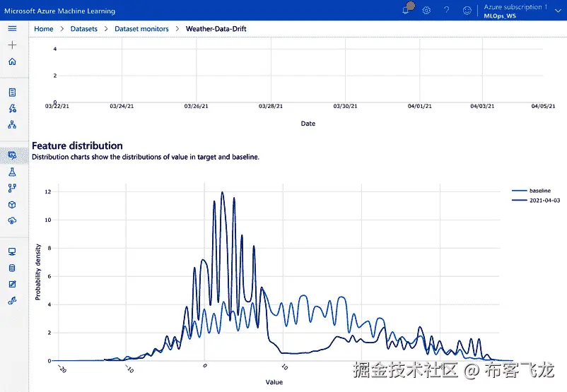Click the feedback smiley icon

(x=467, y=10)
